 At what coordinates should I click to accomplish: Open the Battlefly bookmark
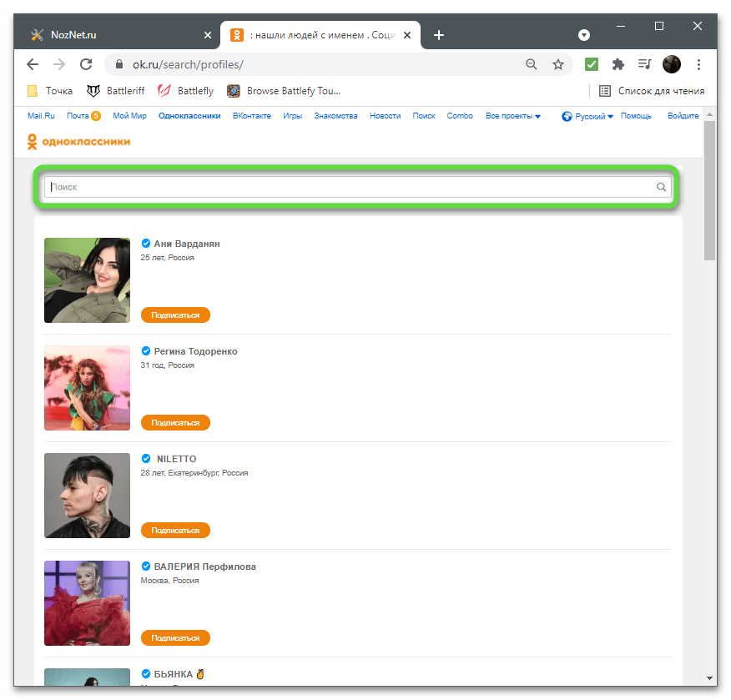[185, 91]
